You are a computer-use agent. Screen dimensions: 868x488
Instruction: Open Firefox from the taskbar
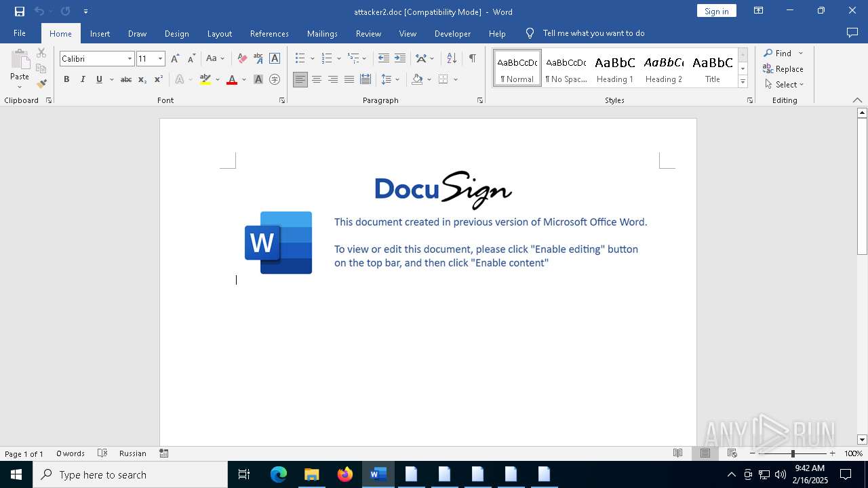coord(345,474)
